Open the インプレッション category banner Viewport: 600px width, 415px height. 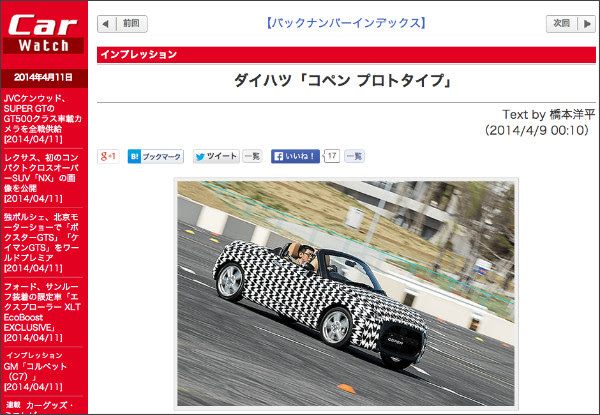346,55
